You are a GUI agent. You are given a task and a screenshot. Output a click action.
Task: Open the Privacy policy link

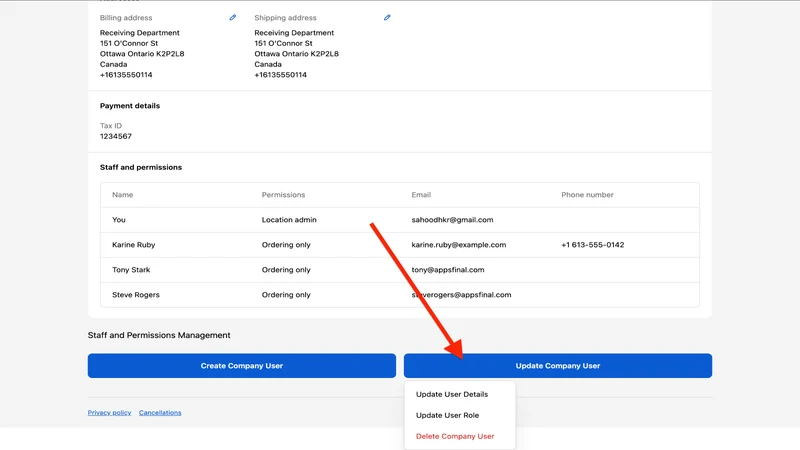109,412
